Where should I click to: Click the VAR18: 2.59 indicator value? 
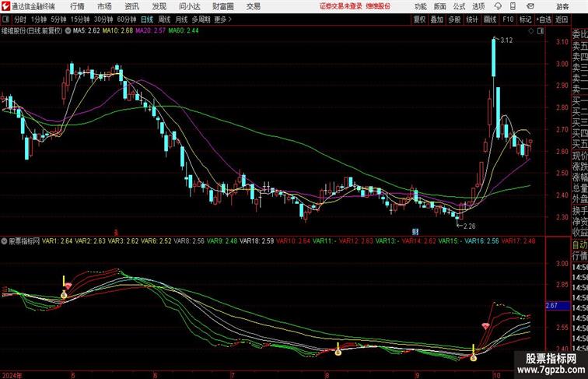[257, 241]
